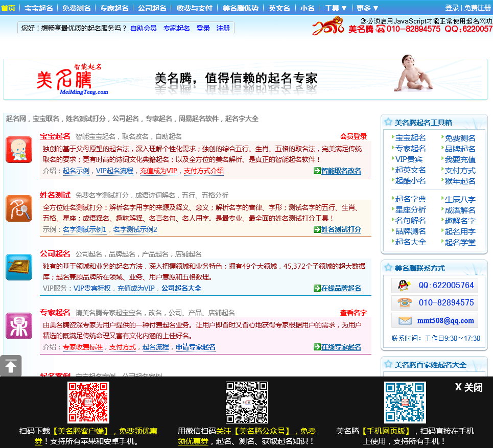Open 我要充值 in the toolbox
Screen dimensions: 493x448
pos(460,160)
